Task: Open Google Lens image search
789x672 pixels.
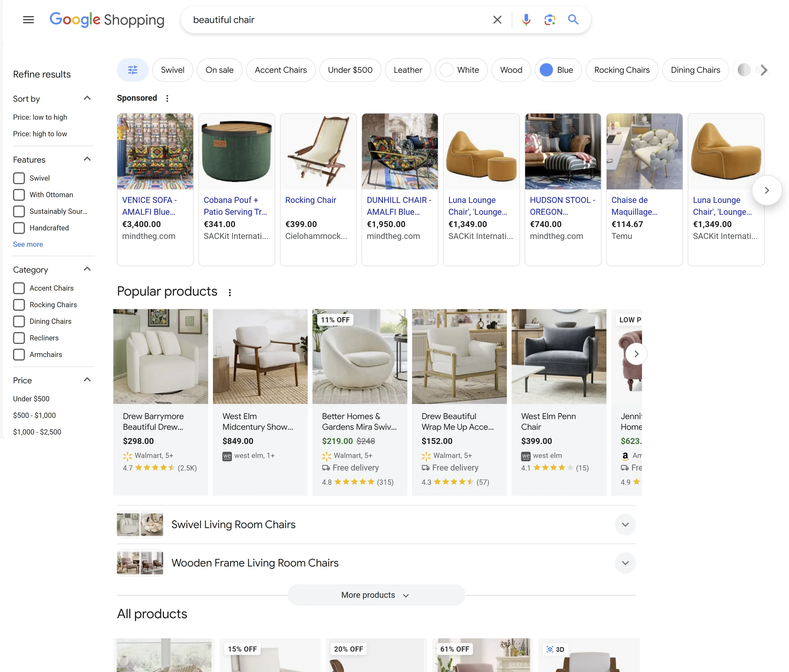Action: [x=550, y=20]
